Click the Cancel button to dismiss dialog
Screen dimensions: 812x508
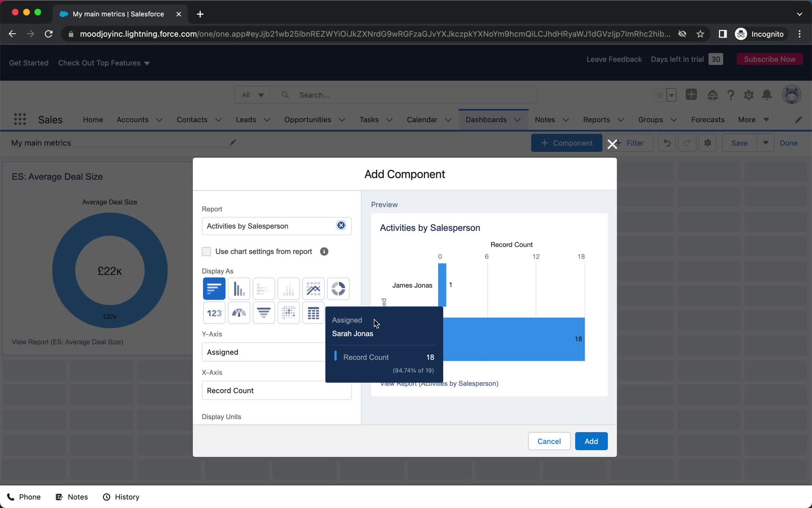tap(549, 441)
